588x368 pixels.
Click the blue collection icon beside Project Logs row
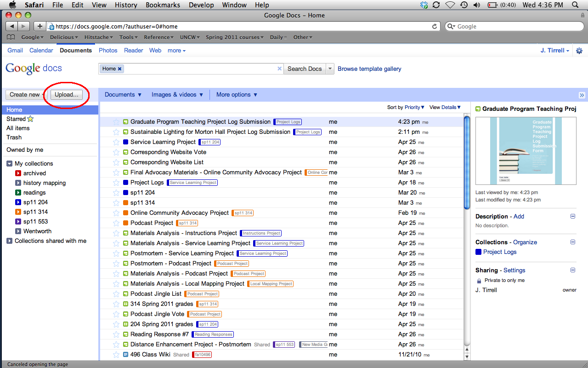pyautogui.click(x=126, y=183)
